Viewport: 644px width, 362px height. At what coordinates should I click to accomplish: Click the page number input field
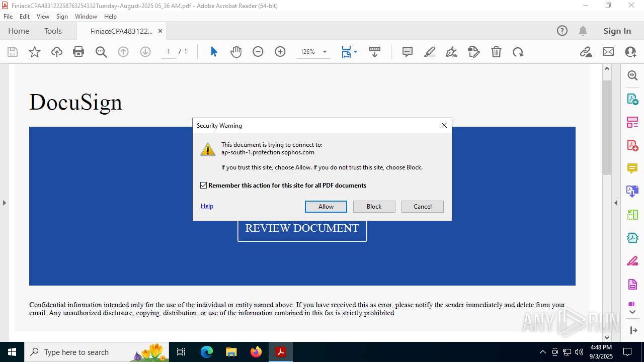169,52
